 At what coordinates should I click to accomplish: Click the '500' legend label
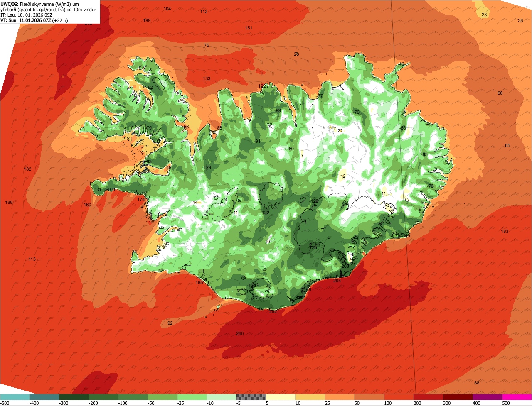point(505,403)
